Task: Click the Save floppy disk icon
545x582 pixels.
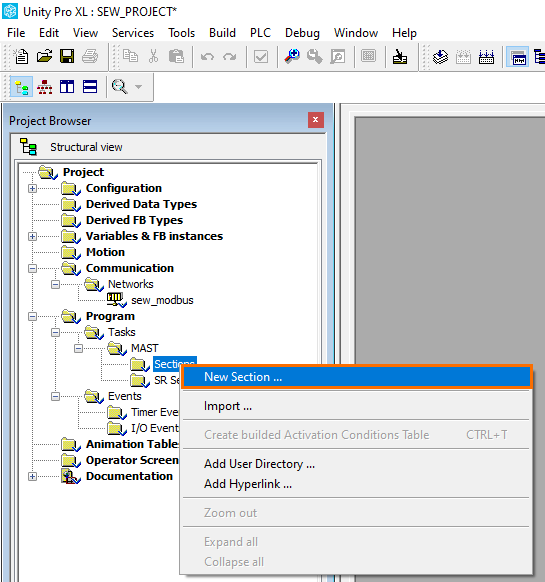Action: coord(67,56)
